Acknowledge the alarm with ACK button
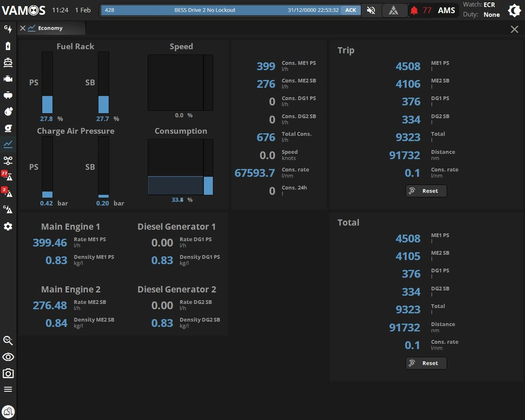This screenshot has width=525, height=420. pos(351,10)
